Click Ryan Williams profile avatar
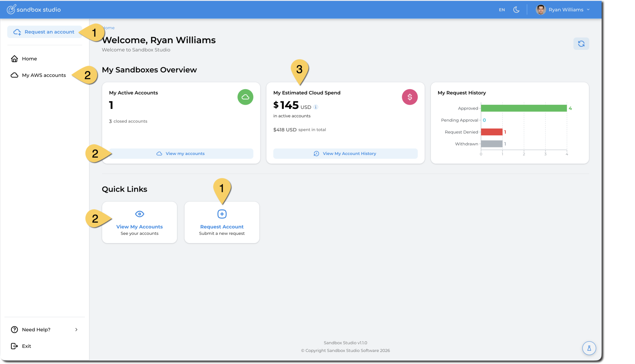635x364 pixels. (541, 10)
